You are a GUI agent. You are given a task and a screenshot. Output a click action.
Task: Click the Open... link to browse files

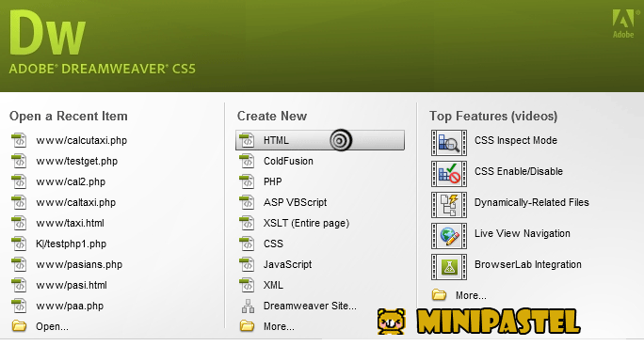tap(52, 327)
